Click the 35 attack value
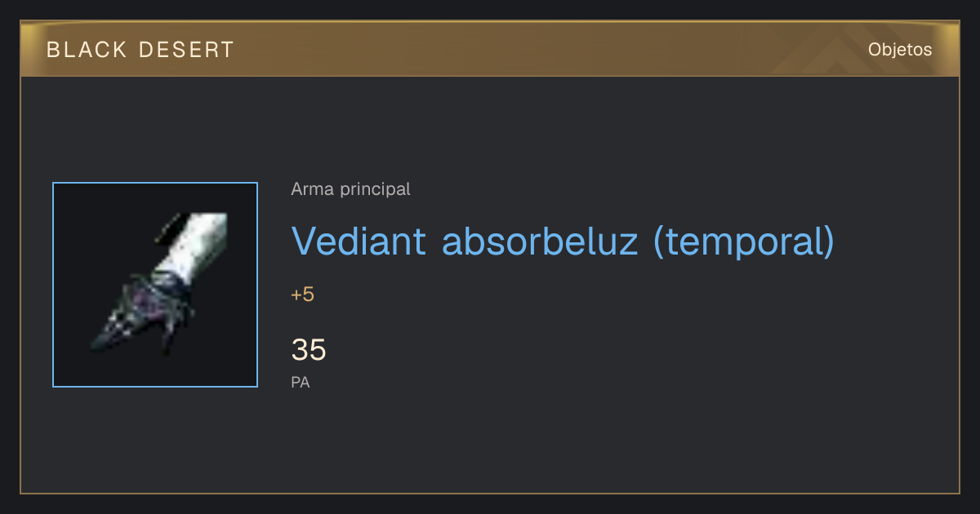Image resolution: width=980 pixels, height=514 pixels. [x=309, y=350]
